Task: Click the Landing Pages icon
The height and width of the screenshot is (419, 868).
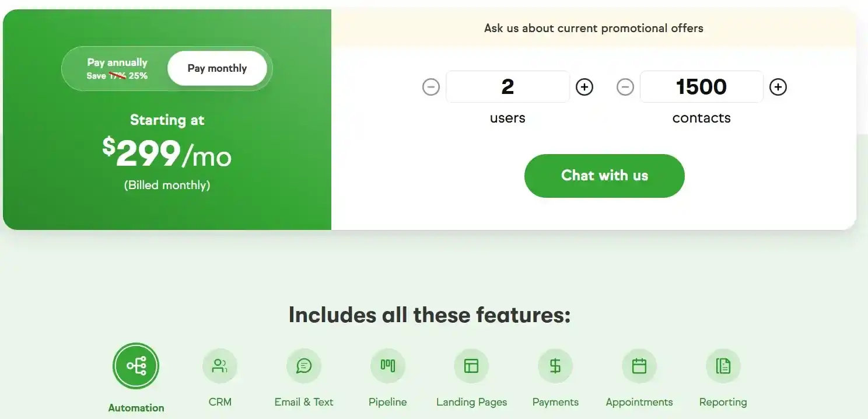Action: (x=471, y=366)
